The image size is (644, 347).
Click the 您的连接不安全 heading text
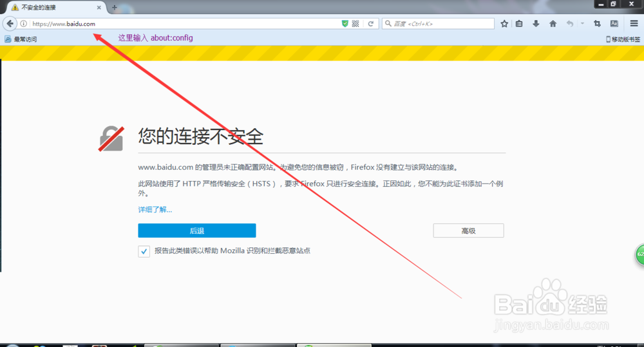click(x=200, y=136)
